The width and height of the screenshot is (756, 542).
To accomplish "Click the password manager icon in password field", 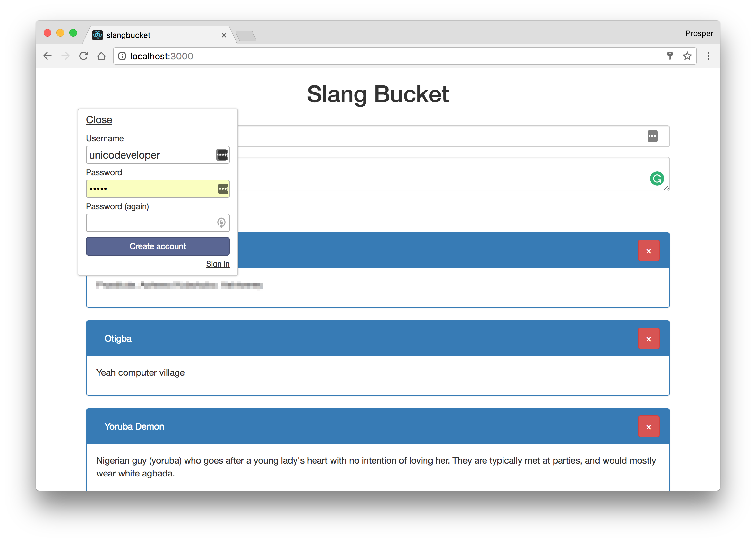I will pos(223,189).
